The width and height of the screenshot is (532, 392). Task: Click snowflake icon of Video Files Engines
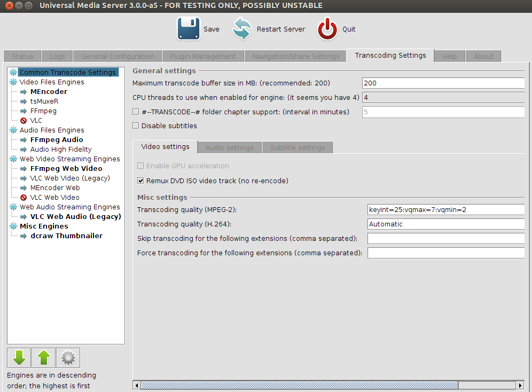click(13, 82)
